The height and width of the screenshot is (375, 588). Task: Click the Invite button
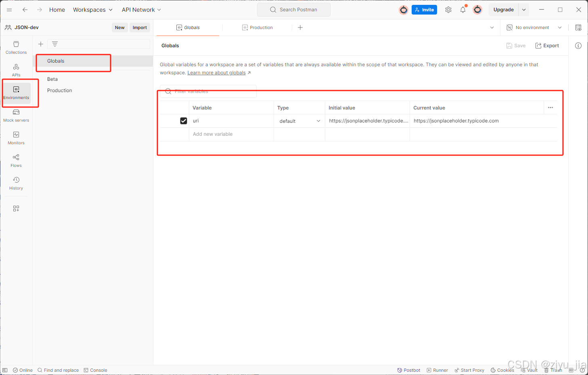click(x=424, y=10)
